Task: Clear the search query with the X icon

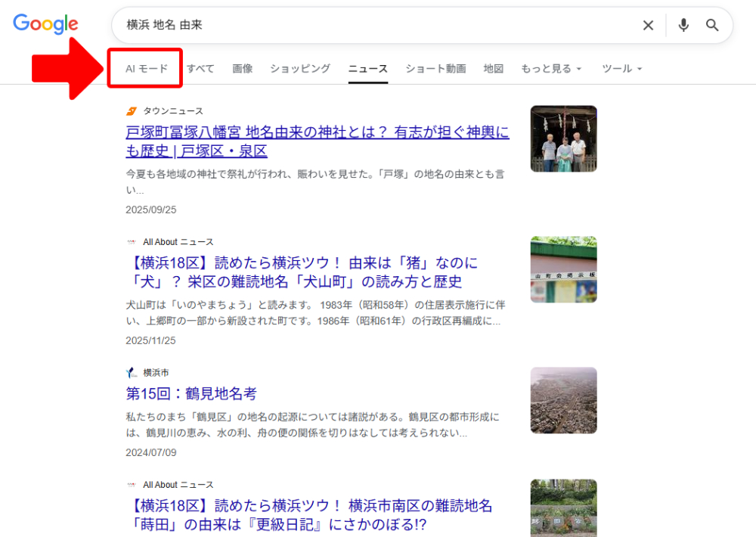Action: (648, 25)
